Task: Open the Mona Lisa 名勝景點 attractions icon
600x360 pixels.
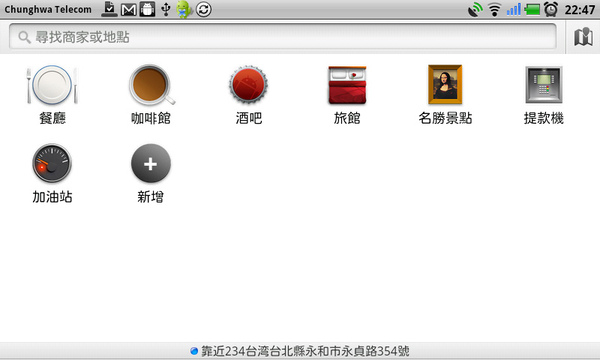Action: pyautogui.click(x=445, y=85)
